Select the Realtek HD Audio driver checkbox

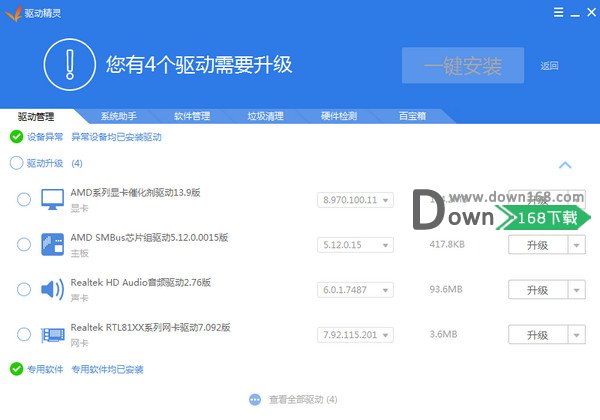coord(24,289)
